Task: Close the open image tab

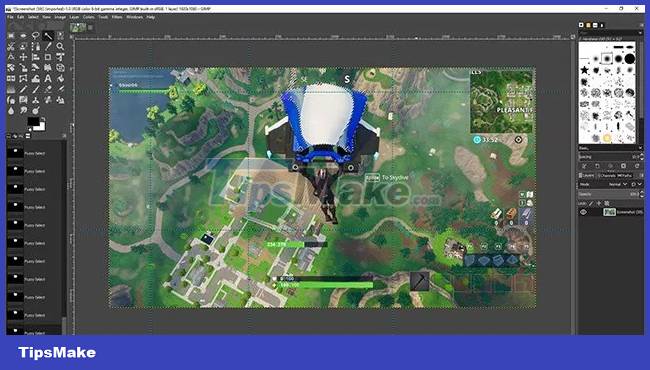Action: (90, 28)
